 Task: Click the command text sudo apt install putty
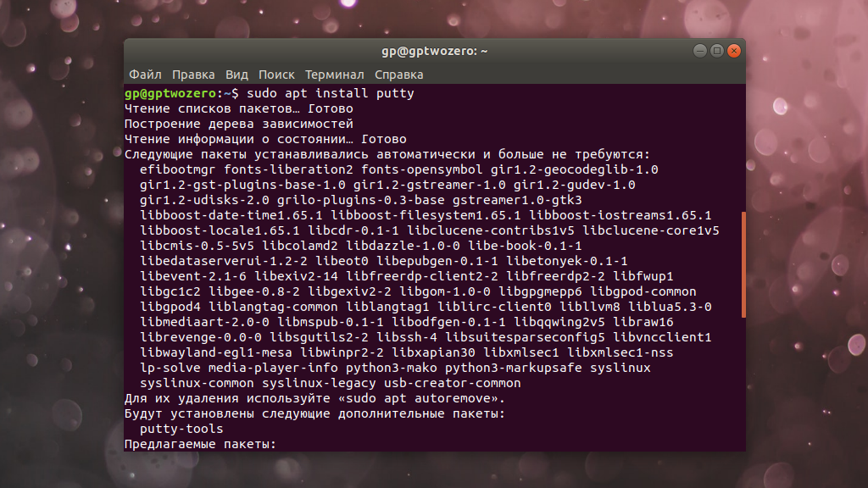click(331, 93)
